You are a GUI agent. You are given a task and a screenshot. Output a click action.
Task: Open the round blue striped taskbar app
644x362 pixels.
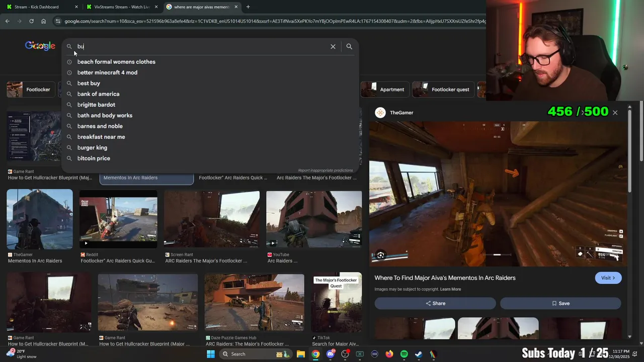tap(374, 354)
